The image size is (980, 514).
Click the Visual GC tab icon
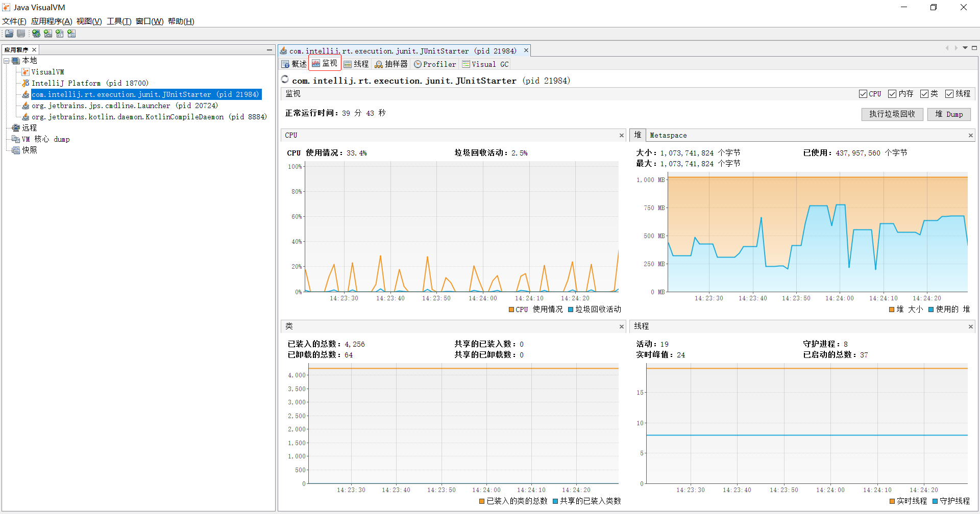tap(466, 64)
